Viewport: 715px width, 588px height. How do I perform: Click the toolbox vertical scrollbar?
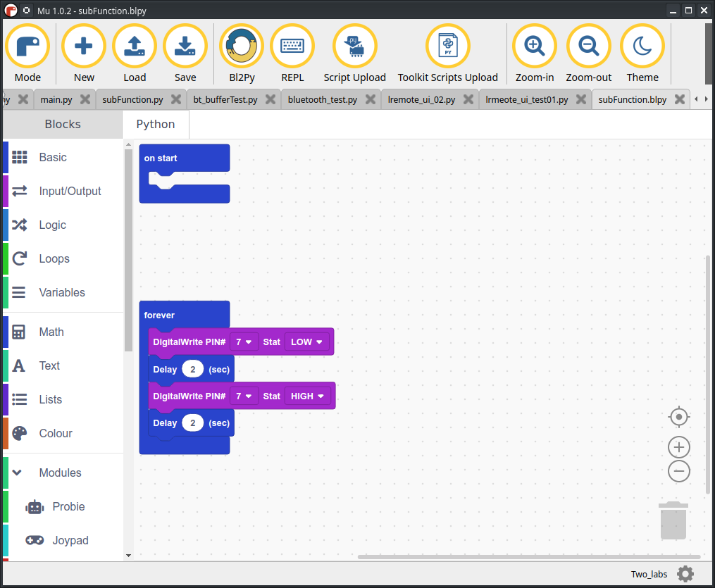point(128,250)
